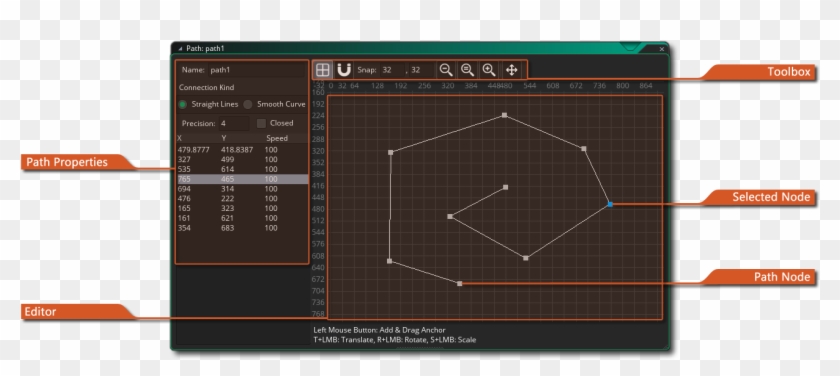
Task: Click the X value 765 in highlighted row
Action: pyautogui.click(x=184, y=179)
